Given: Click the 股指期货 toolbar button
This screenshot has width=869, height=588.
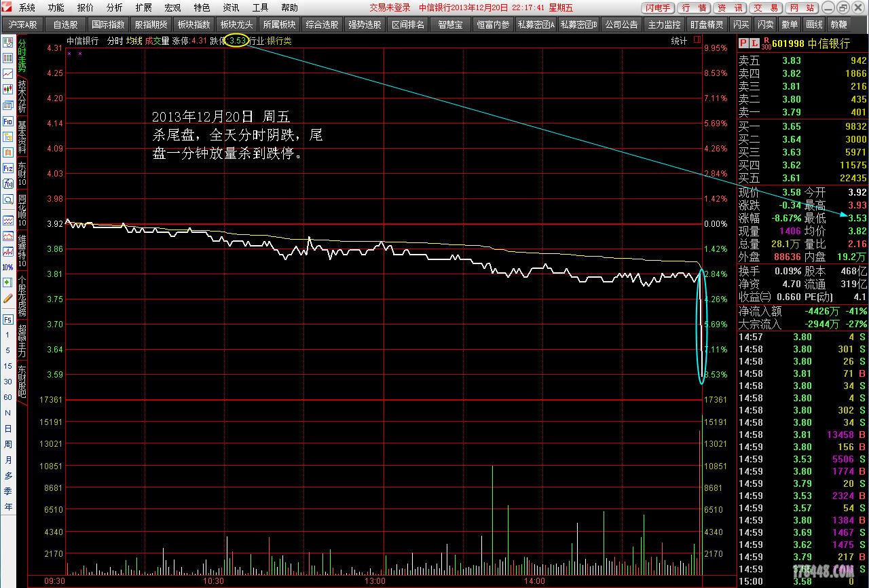Looking at the screenshot, I should pos(151,24).
